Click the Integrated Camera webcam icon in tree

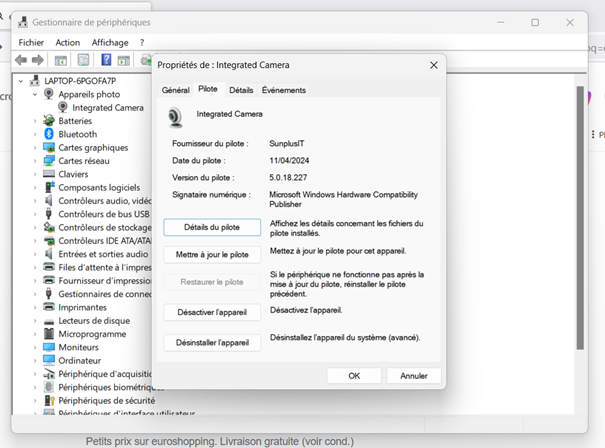(62, 107)
